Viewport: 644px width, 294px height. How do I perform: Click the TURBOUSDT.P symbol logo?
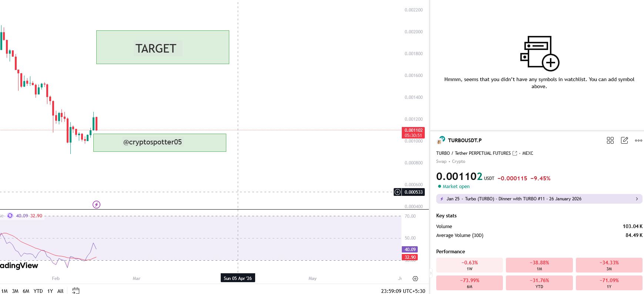(441, 140)
